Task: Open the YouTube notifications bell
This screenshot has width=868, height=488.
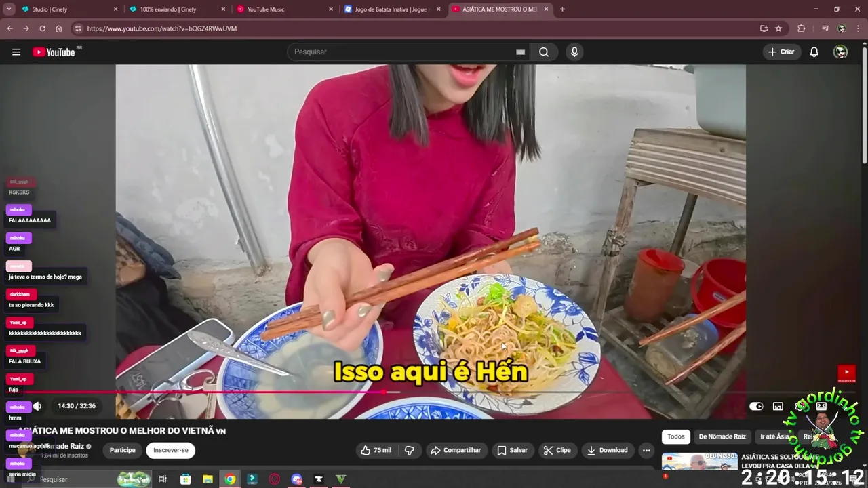Action: point(814,52)
